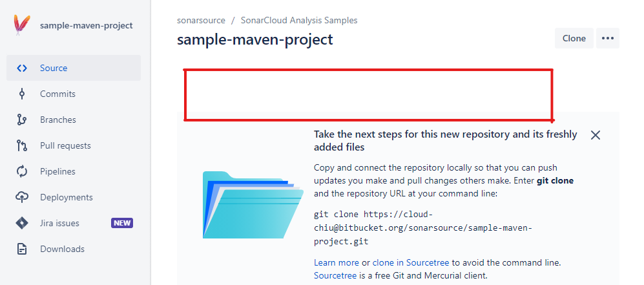Open SonarCloud Analysis Samples breadcrumb
The height and width of the screenshot is (285, 644).
[x=299, y=20]
